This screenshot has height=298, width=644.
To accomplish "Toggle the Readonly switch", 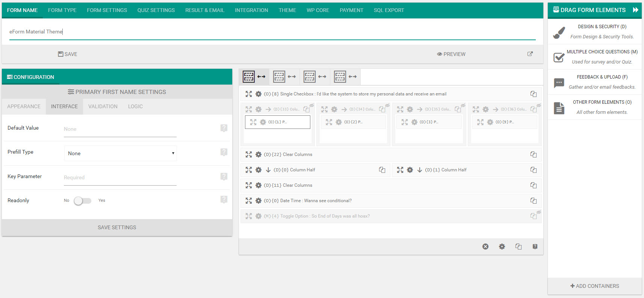I will [82, 201].
